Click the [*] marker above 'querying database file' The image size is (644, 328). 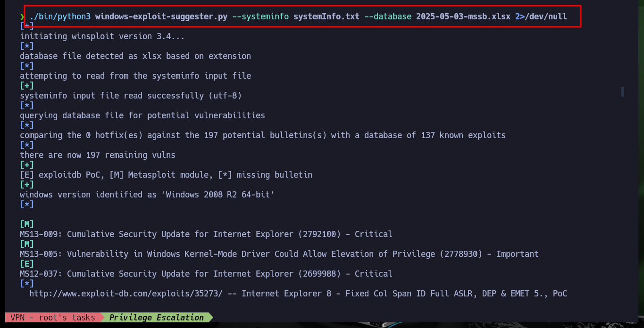[x=27, y=105]
